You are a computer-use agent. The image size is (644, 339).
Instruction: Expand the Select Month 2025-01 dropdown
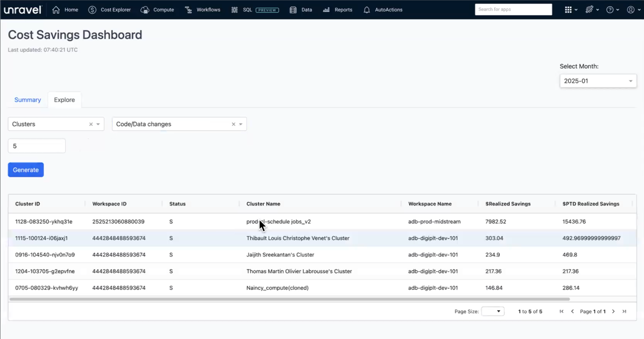pos(598,81)
